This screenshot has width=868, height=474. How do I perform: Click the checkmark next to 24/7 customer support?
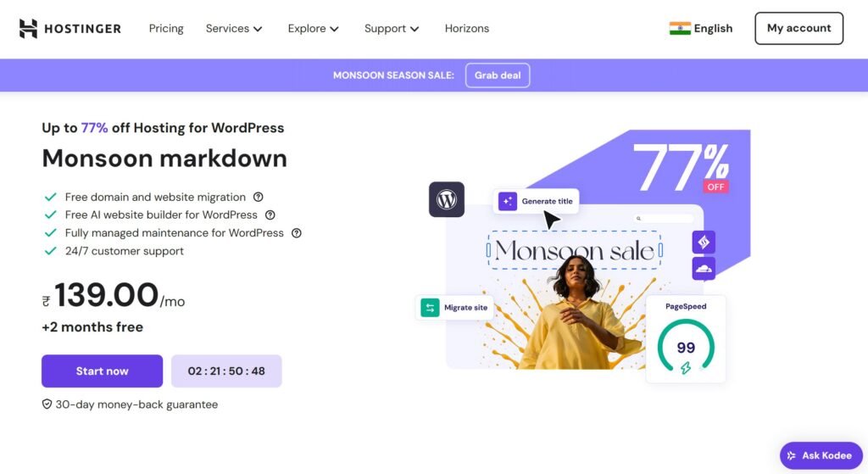pyautogui.click(x=50, y=251)
